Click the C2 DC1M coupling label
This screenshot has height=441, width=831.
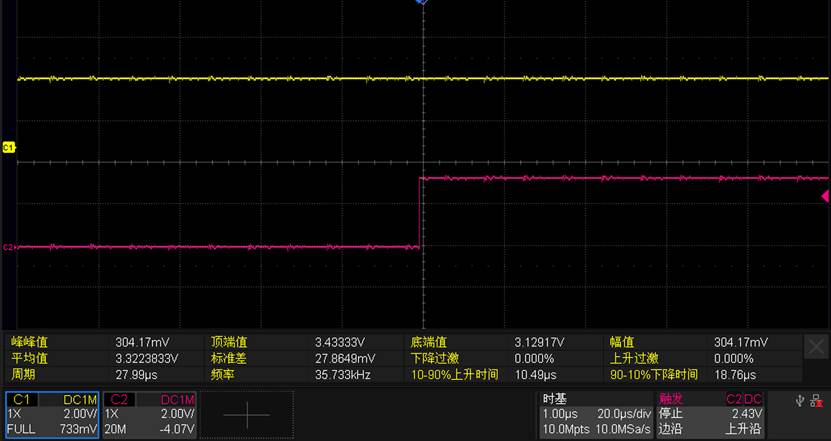point(178,400)
